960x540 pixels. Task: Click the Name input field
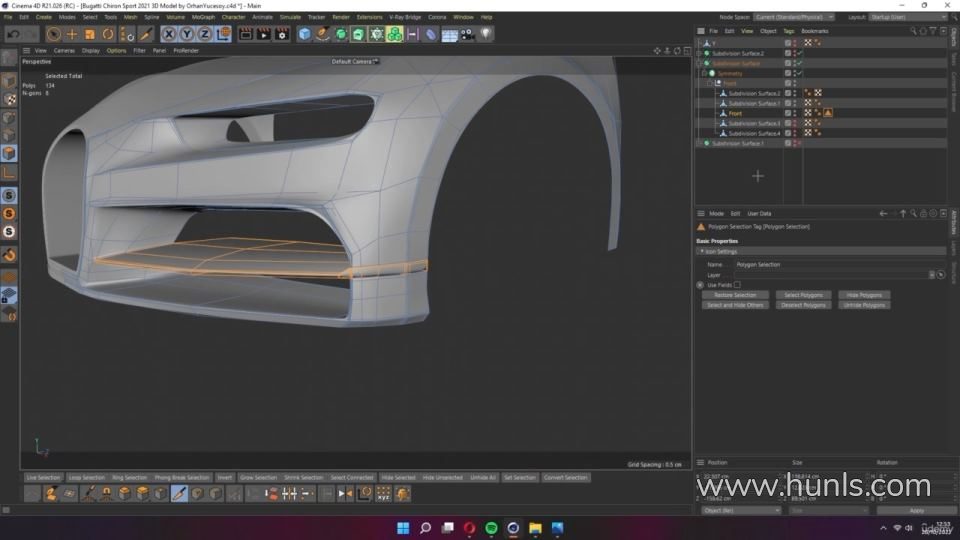[x=840, y=264]
